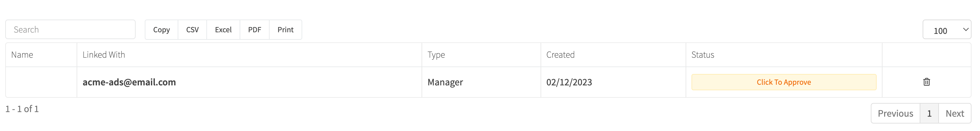Select the acme-ads@email.com linked account
The height and width of the screenshot is (131, 980).
tap(129, 82)
